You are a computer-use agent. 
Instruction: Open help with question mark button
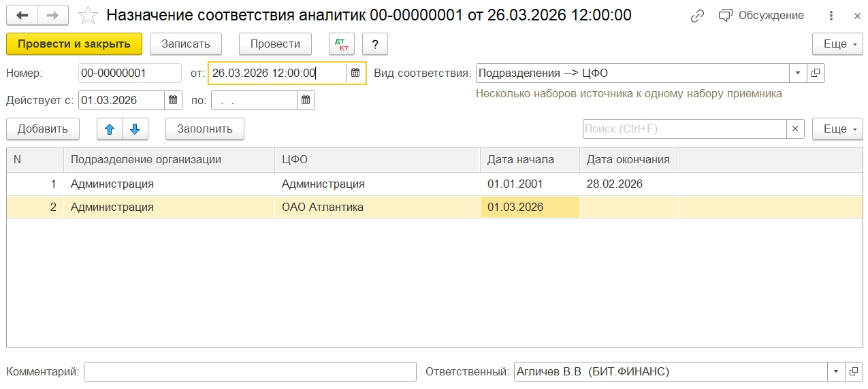374,44
